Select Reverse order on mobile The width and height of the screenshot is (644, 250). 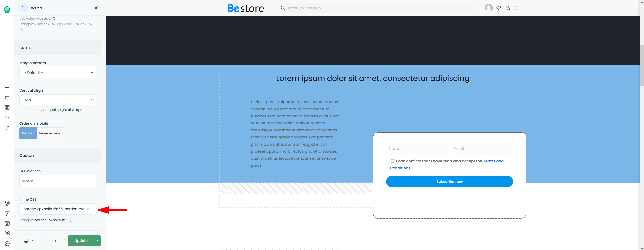tap(50, 133)
